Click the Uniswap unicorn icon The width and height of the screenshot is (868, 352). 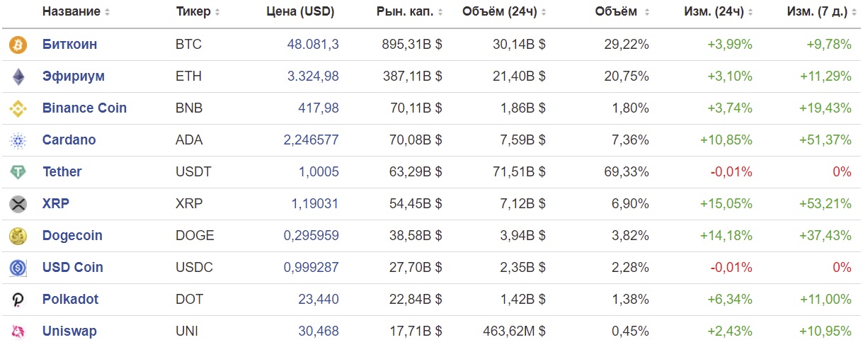(17, 331)
